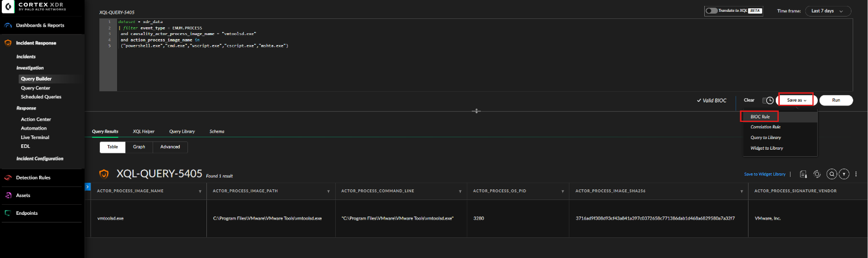The image size is (868, 258).
Task: Switch to the XQL Helper tab
Action: pos(144,131)
